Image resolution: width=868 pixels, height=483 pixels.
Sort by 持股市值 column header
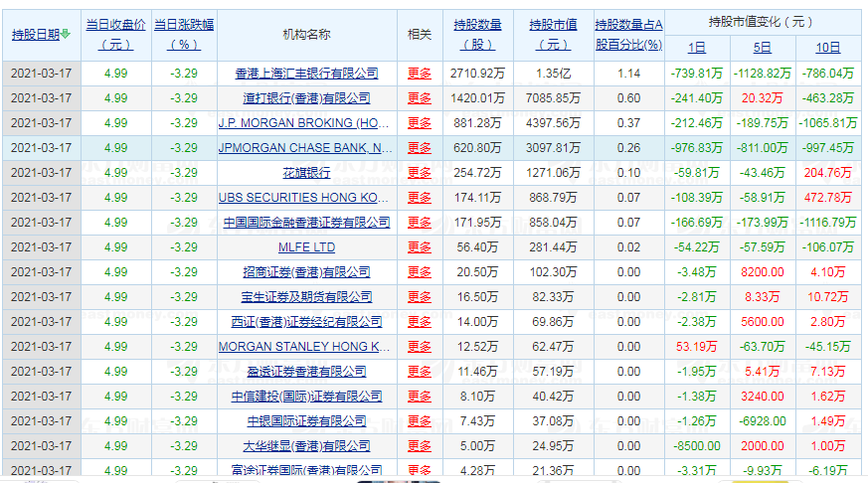coord(553,35)
